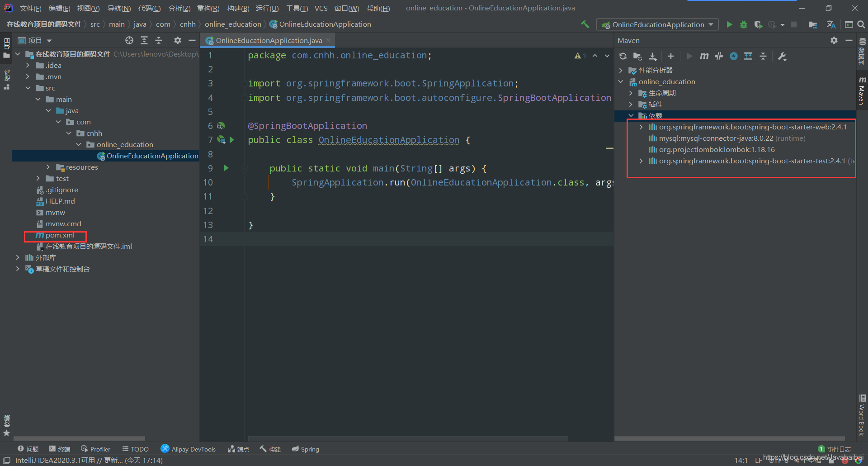
Task: Open 事件日志 event log button
Action: (835, 449)
